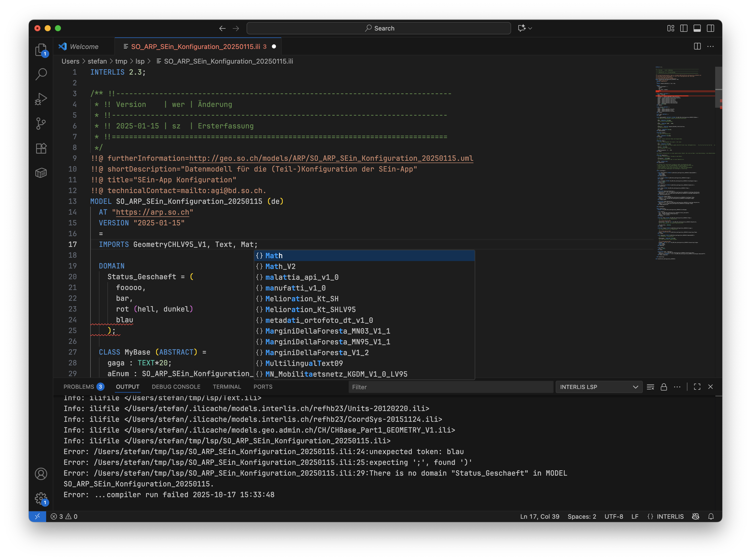Open the INTERLIS LSP output channel dropdown
This screenshot has width=751, height=560.
coord(598,387)
